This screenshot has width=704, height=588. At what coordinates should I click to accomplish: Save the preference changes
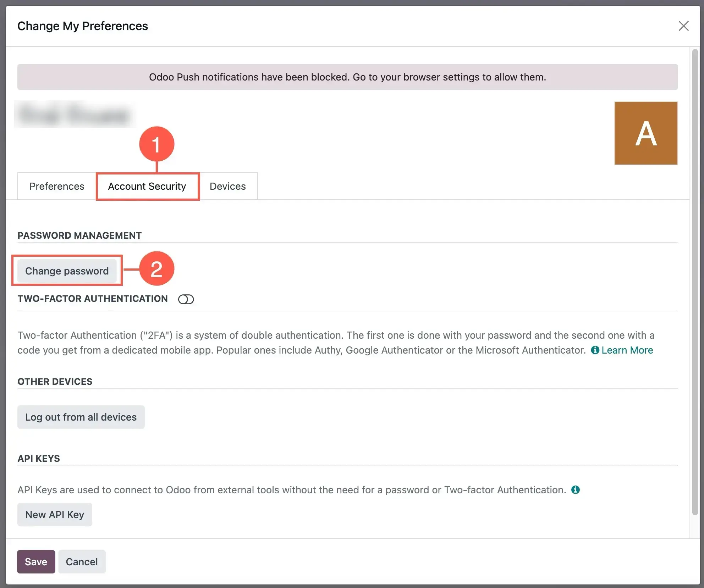(x=36, y=562)
